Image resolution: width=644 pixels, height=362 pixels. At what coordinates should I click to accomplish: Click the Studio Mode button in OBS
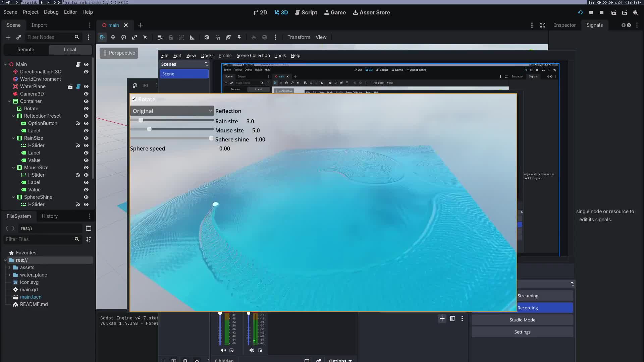pyautogui.click(x=522, y=320)
